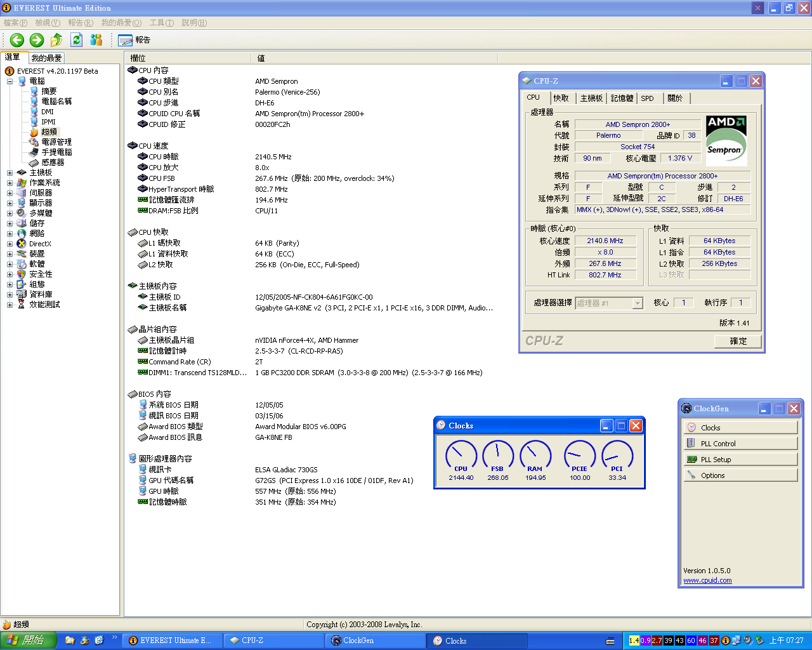The image size is (812, 650).
Task: Expand the 組態 tree node
Action: coord(10,284)
